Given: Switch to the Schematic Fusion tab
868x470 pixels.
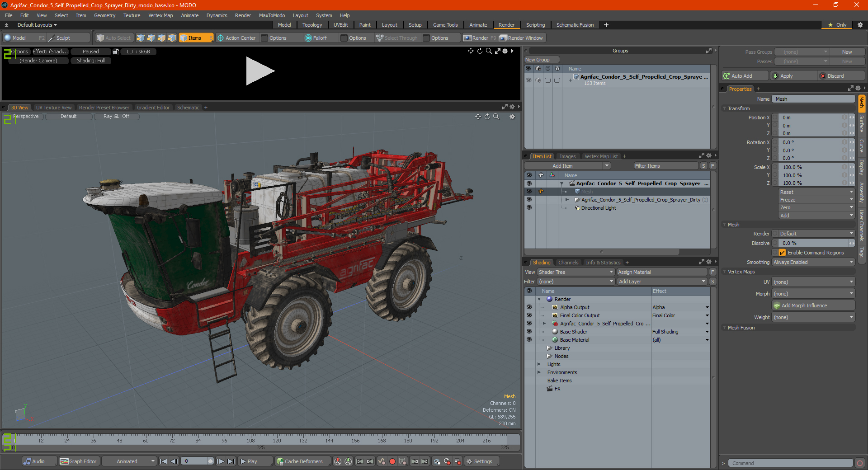Looking at the screenshot, I should pos(575,25).
